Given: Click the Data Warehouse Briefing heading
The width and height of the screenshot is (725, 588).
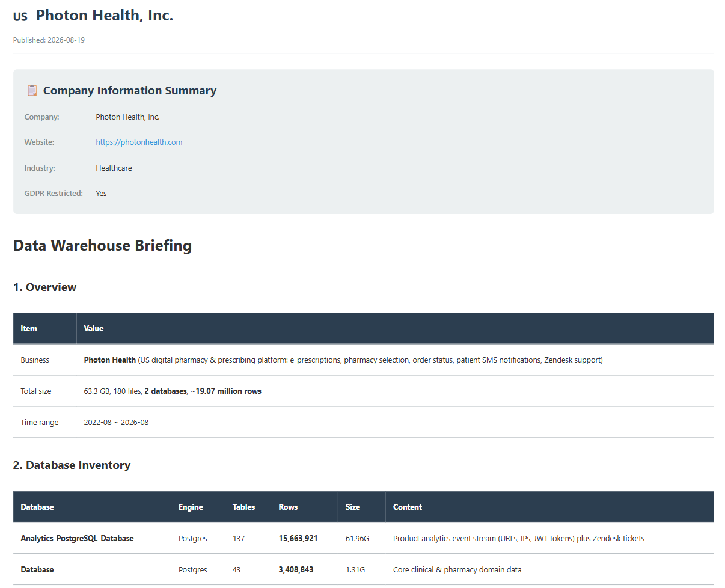Looking at the screenshot, I should click(102, 245).
